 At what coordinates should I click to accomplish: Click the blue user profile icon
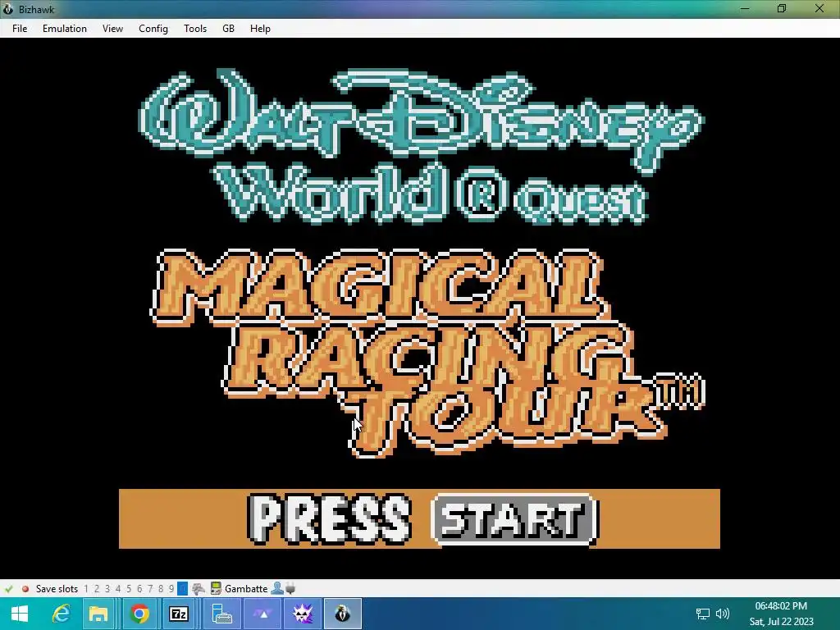277,589
